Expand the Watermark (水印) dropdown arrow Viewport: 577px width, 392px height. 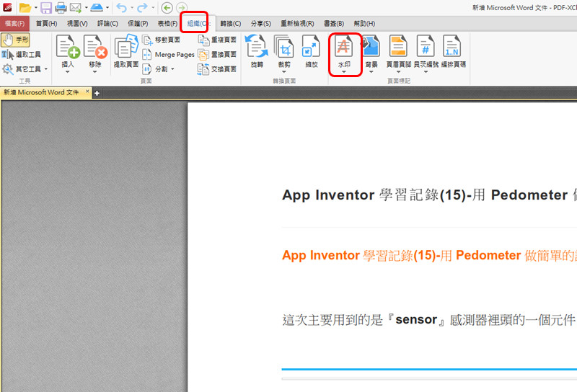[344, 72]
